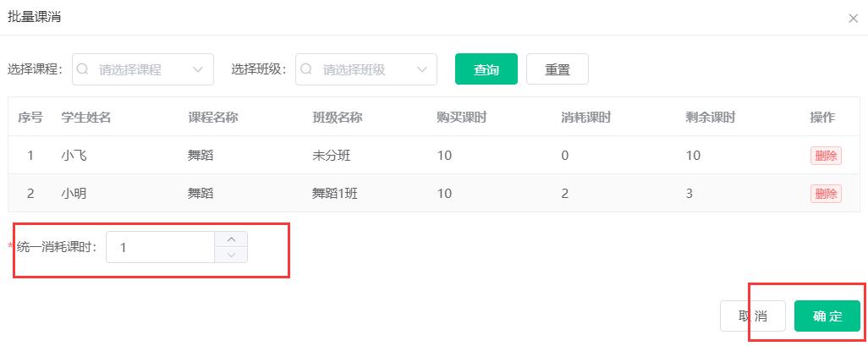
Task: Click the 班级名称 column header
Action: pos(337,118)
